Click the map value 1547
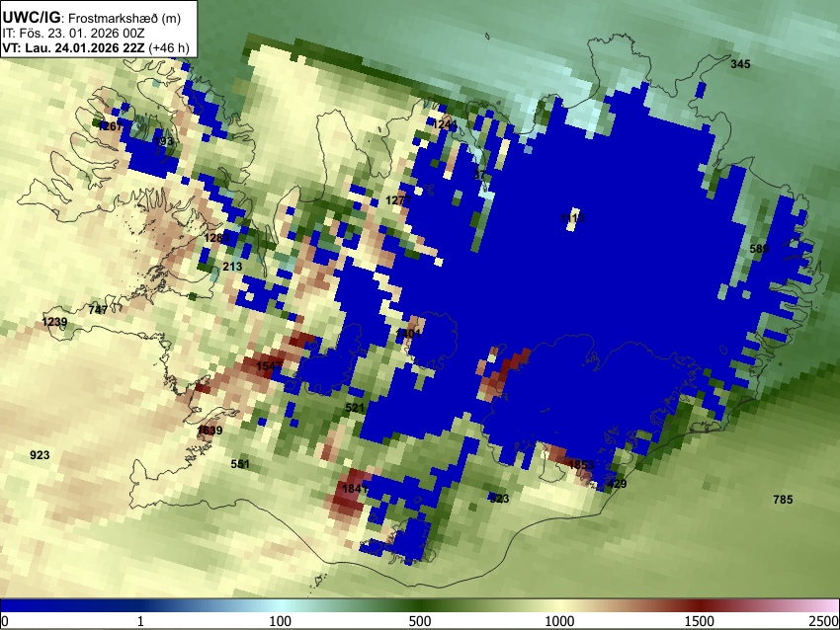 coord(269,366)
